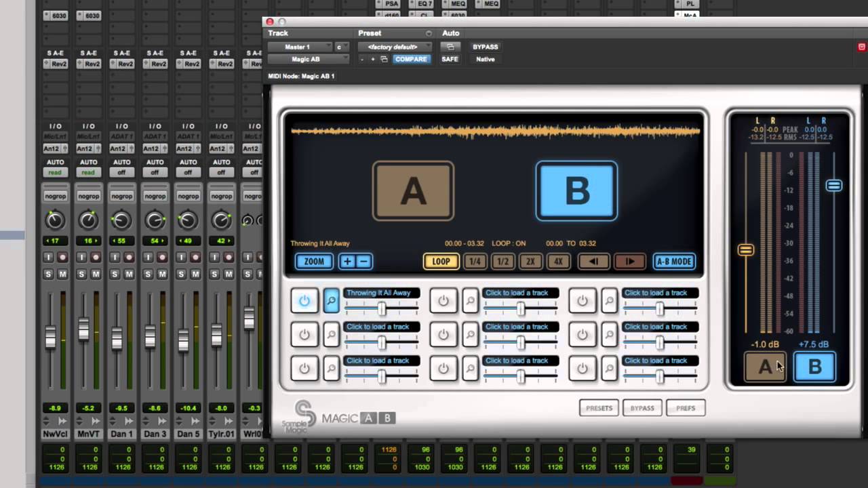868x488 pixels.
Task: Open the Rev2 send selector on MnVT channel
Action: pyautogui.click(x=88, y=64)
